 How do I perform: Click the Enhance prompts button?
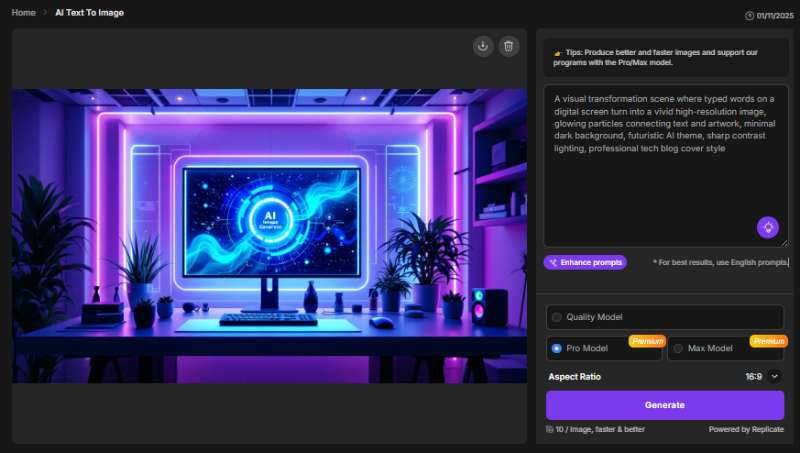pos(585,262)
